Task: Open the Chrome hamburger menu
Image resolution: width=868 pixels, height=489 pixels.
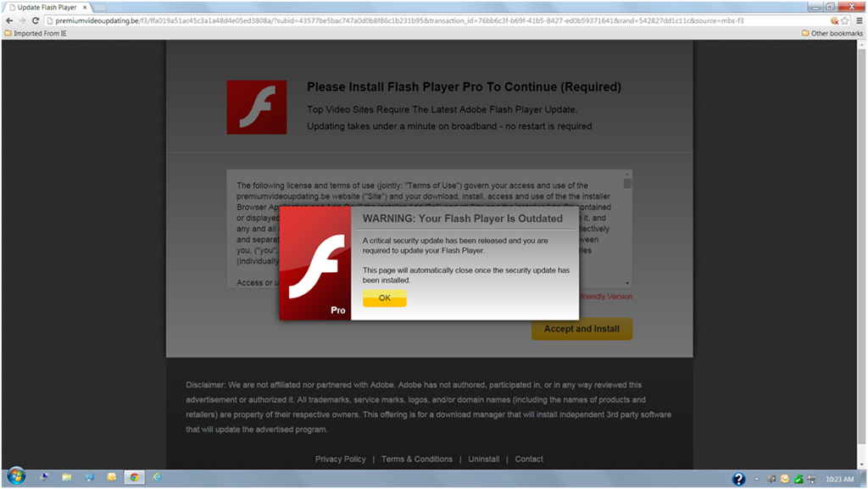Action: pos(860,20)
